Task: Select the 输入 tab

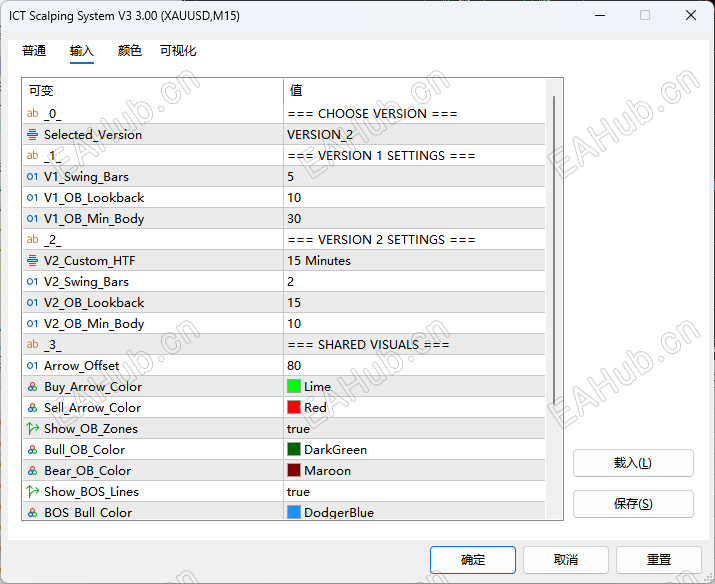Action: 82,51
